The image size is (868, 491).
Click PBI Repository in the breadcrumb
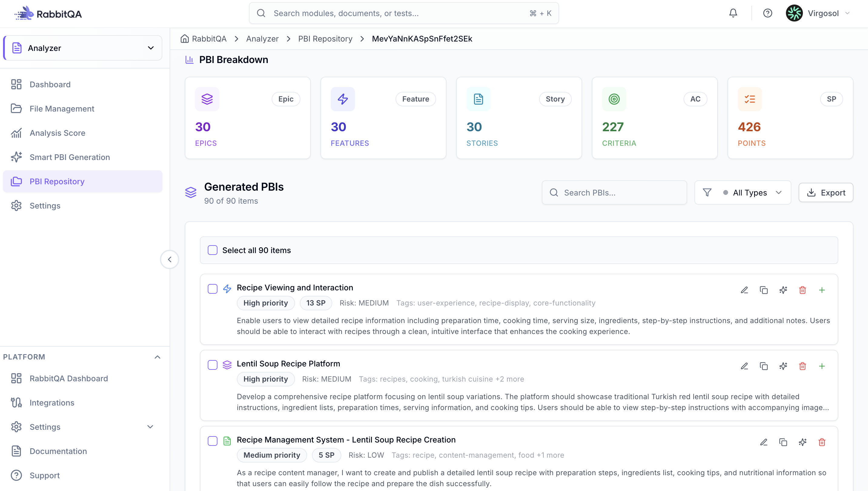pos(325,39)
